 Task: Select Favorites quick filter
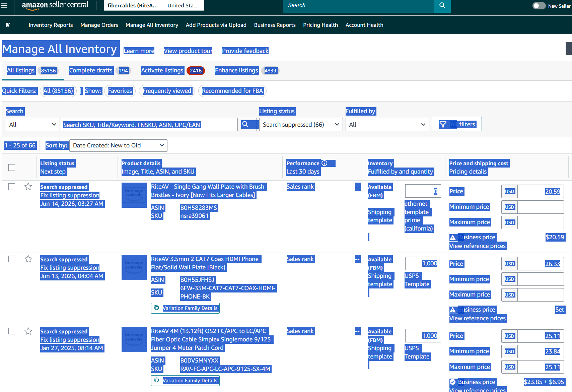(x=120, y=91)
